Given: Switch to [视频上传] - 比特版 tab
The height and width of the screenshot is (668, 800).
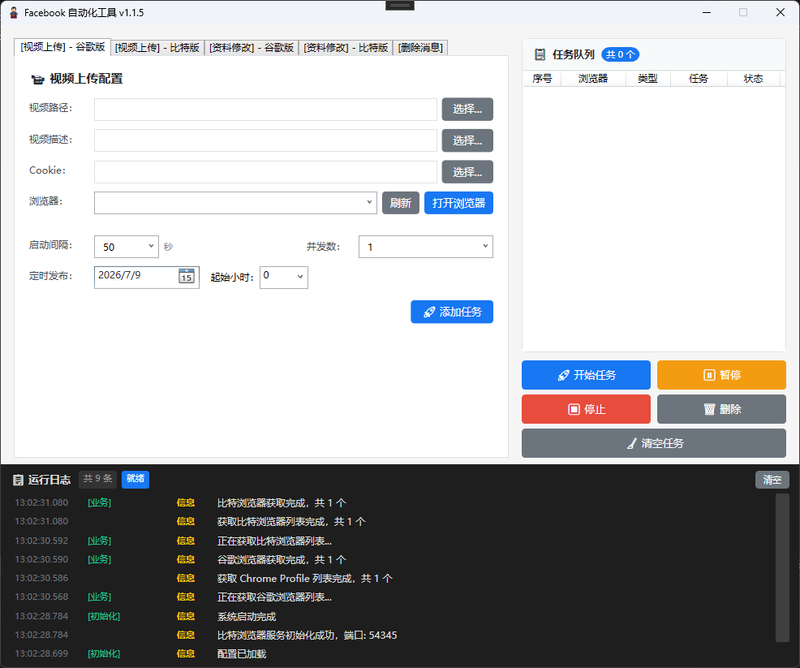Looking at the screenshot, I should coord(157,47).
